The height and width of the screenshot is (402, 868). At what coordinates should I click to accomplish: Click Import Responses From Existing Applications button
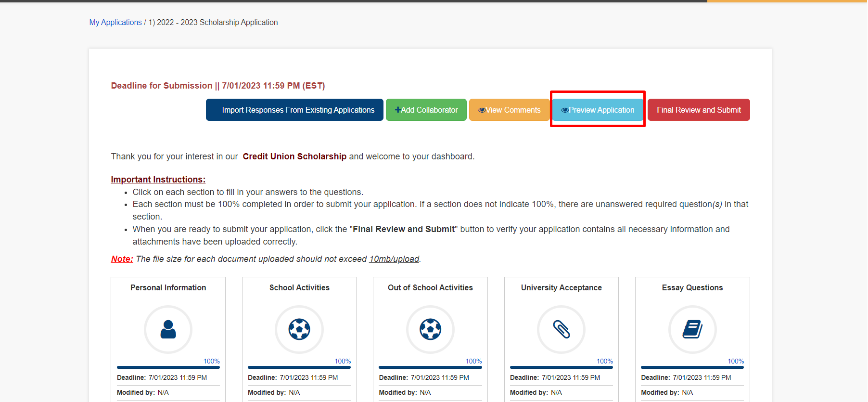[x=294, y=110]
